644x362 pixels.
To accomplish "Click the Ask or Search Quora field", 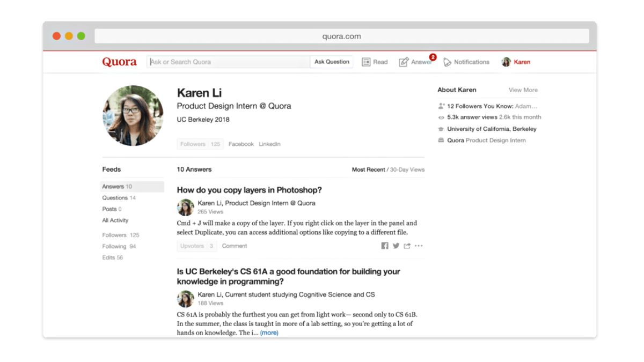I will pyautogui.click(x=229, y=62).
